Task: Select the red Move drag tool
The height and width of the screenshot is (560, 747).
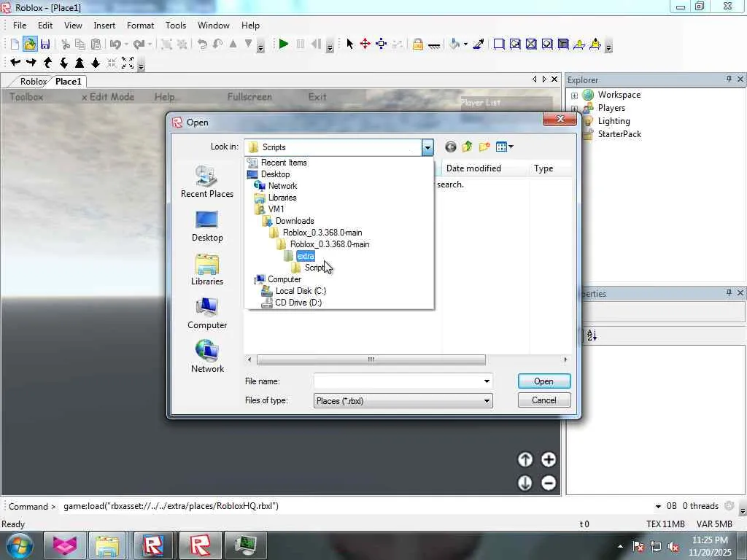Action: click(365, 44)
